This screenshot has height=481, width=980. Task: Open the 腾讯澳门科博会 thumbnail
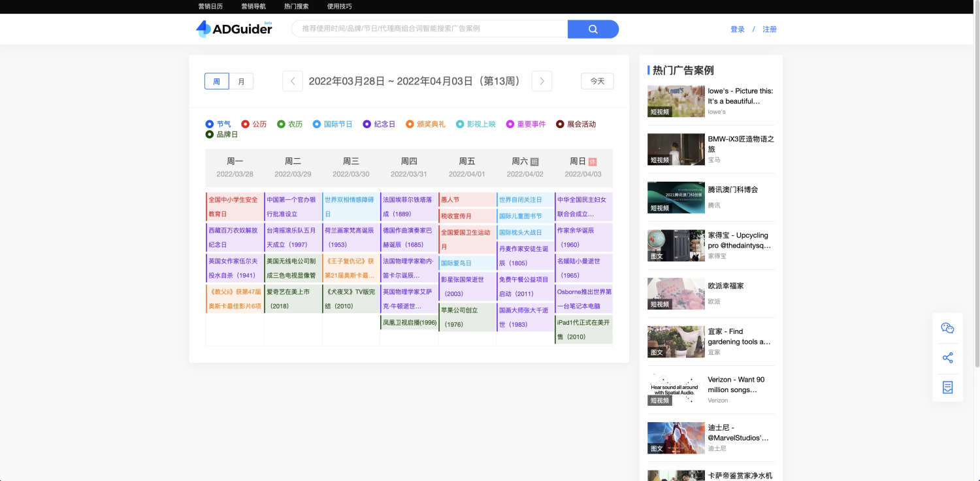[676, 197]
